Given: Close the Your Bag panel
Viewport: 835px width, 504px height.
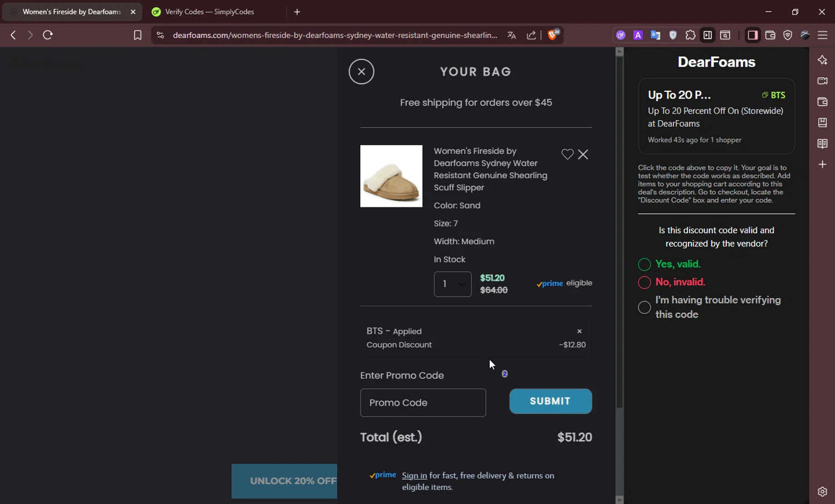Looking at the screenshot, I should point(361,72).
